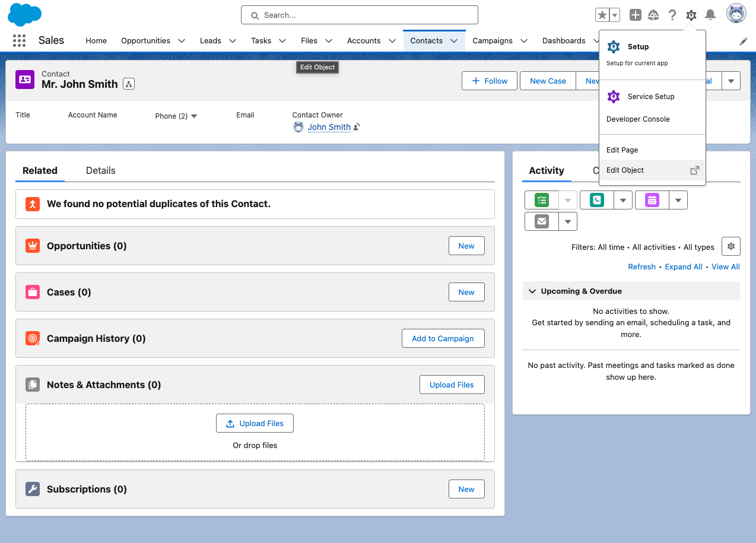Click the Add to Campaign button

[x=443, y=339]
